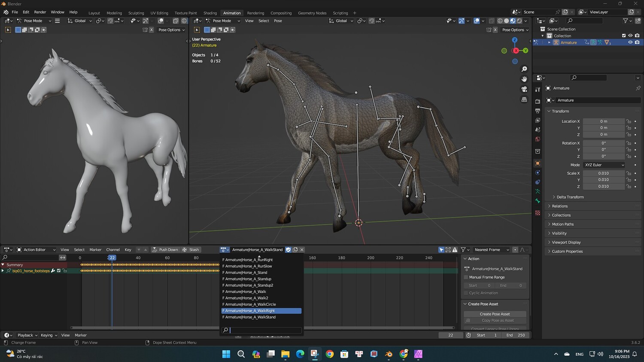Switch to the Rendering workspace tab

pyautogui.click(x=255, y=13)
